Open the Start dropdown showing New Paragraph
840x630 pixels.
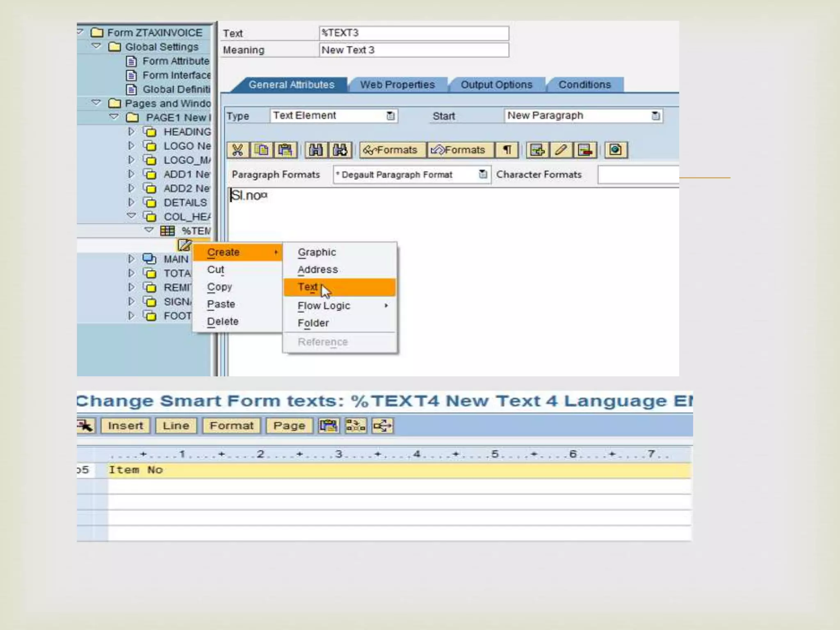point(655,116)
